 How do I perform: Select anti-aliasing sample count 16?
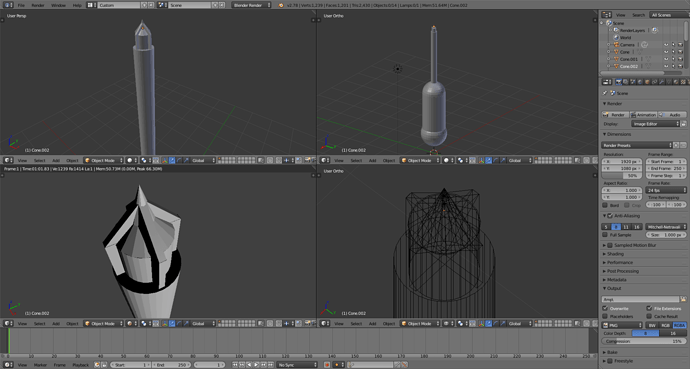click(x=636, y=227)
